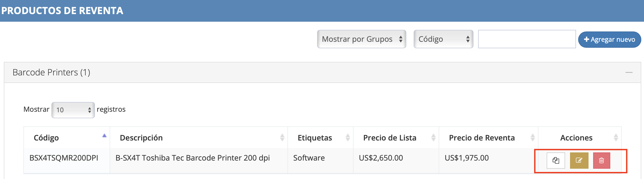Image resolution: width=644 pixels, height=179 pixels.
Task: Click the Barcode Printers (1) group title
Action: coord(51,72)
